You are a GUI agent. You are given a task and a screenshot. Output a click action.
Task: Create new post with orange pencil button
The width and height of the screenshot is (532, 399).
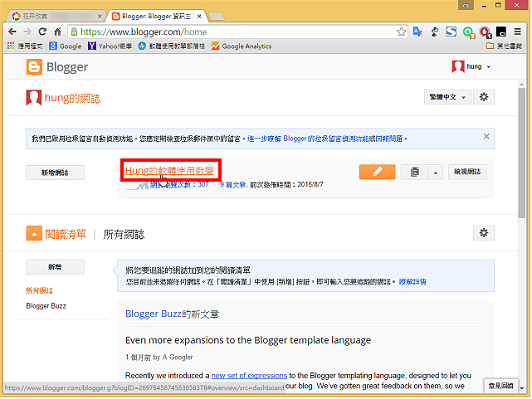tap(378, 172)
